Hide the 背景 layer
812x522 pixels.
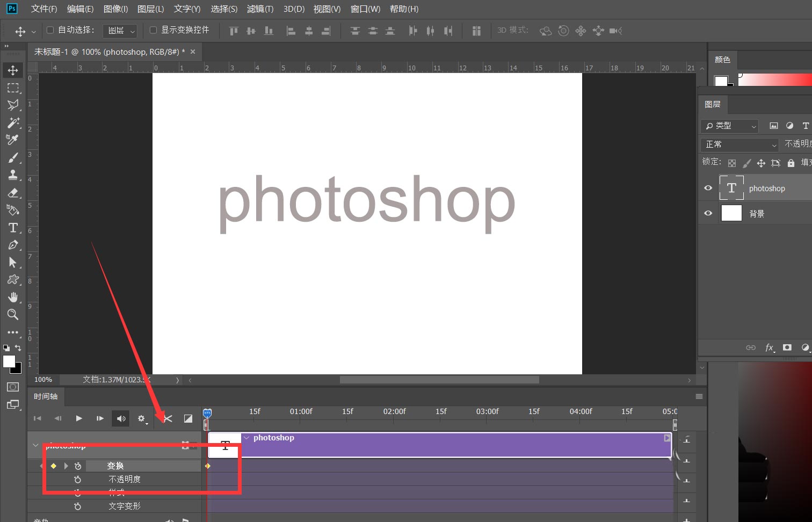pos(708,213)
